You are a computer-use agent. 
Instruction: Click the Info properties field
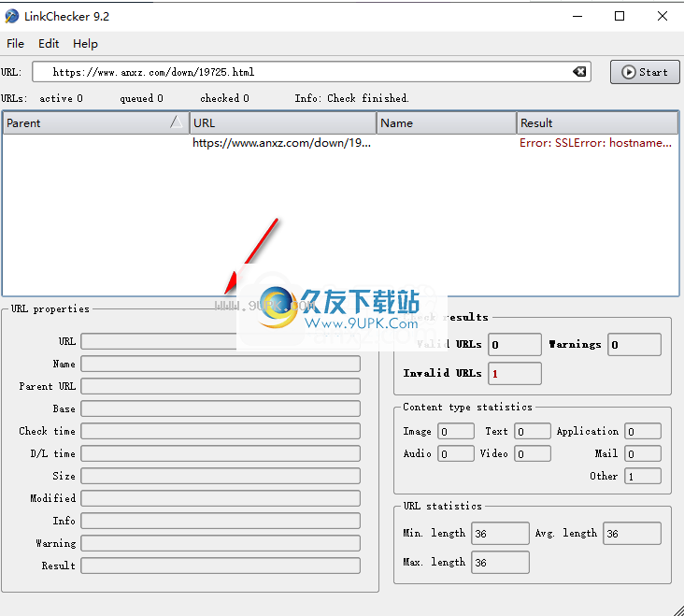(x=221, y=521)
